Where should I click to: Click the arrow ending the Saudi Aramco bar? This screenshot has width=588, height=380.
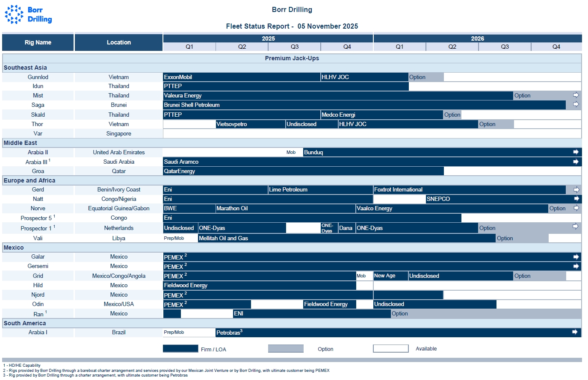576,162
